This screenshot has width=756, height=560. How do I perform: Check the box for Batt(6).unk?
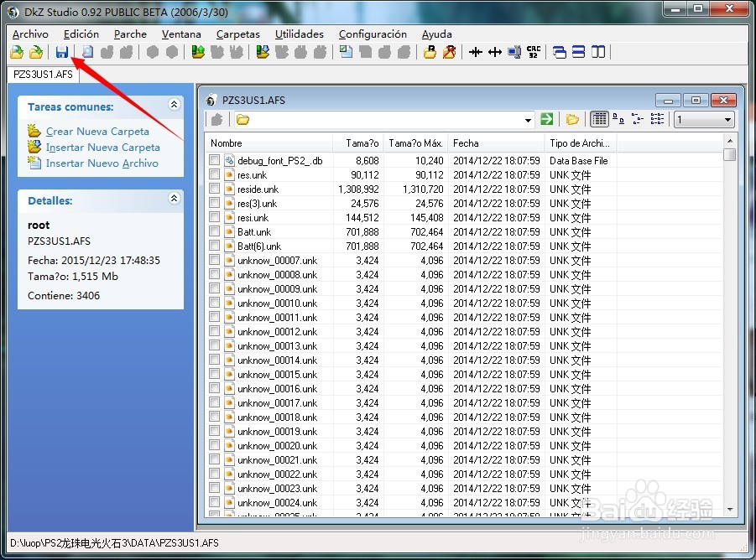point(215,246)
